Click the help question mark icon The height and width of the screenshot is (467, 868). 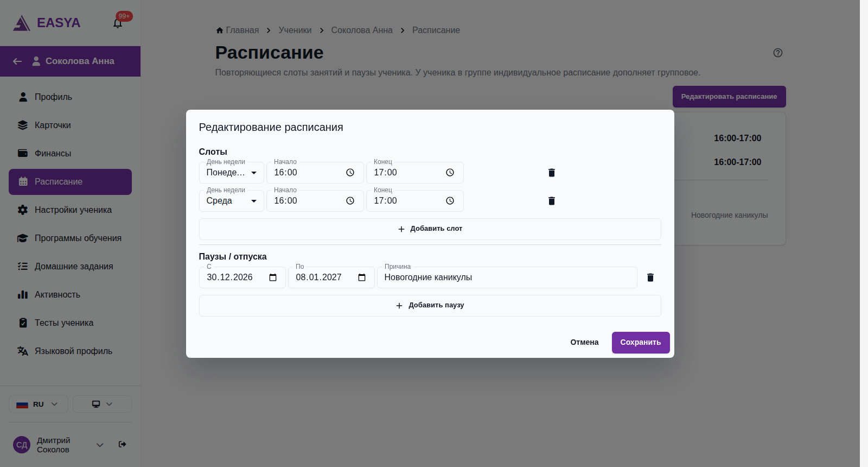pyautogui.click(x=778, y=53)
